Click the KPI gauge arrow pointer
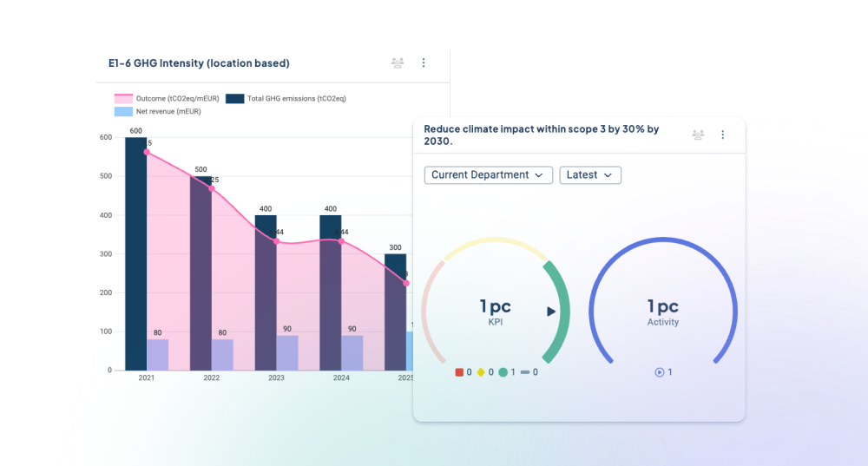Viewport: 868px width, 466px height. (551, 311)
